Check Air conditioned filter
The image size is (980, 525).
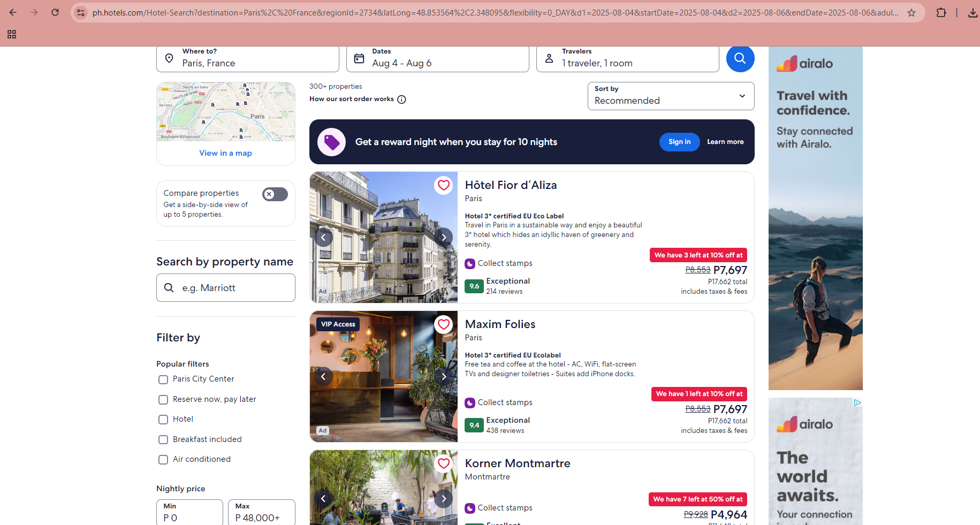point(163,460)
